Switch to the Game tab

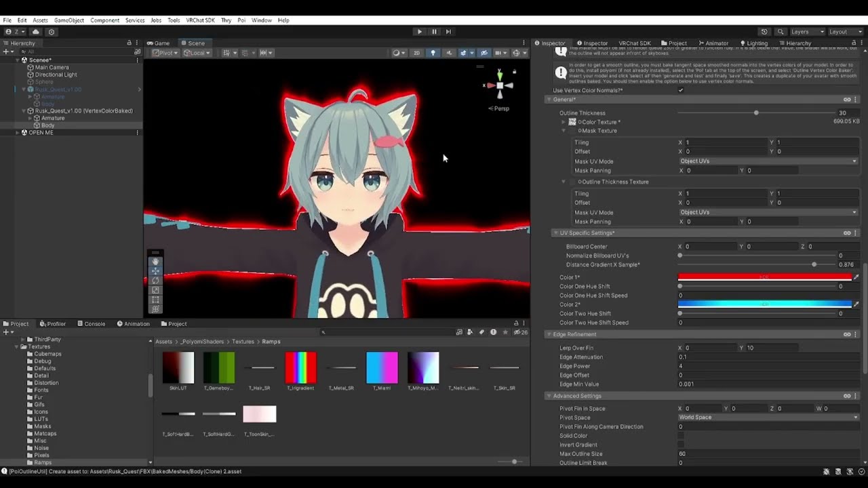(x=158, y=43)
